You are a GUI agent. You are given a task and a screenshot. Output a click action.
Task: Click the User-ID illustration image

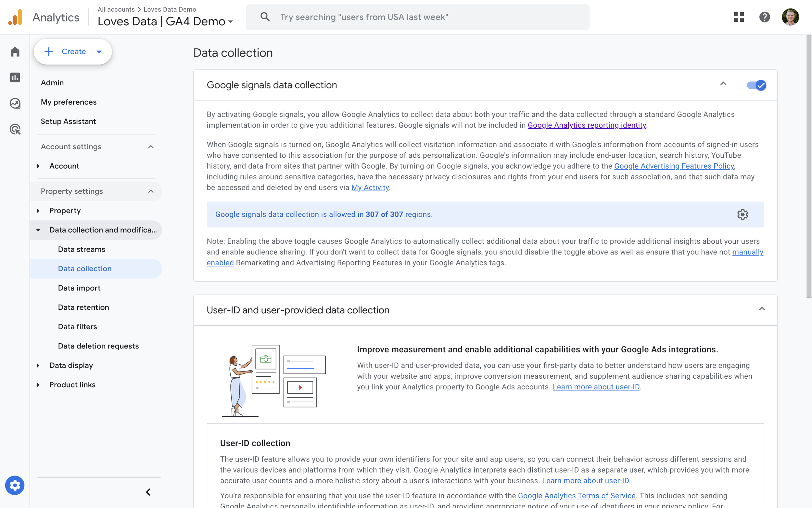274,380
